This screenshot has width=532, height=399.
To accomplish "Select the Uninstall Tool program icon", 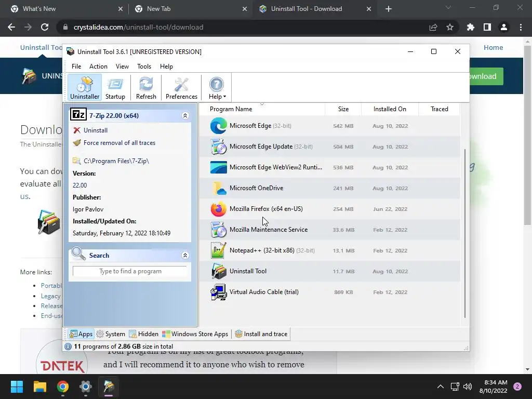I will (x=219, y=271).
